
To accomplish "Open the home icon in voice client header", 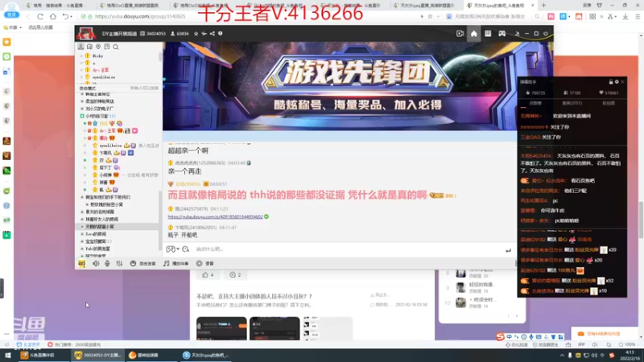I will 473,34.
